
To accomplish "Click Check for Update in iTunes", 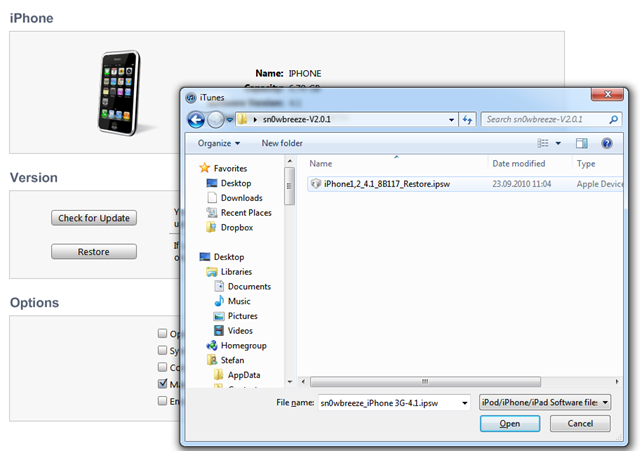I will coord(94,218).
